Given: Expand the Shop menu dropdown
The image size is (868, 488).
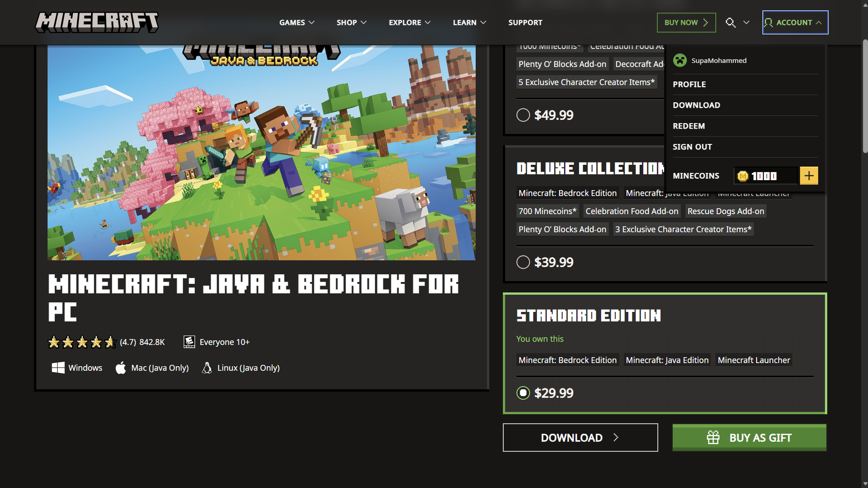Looking at the screenshot, I should tap(352, 22).
